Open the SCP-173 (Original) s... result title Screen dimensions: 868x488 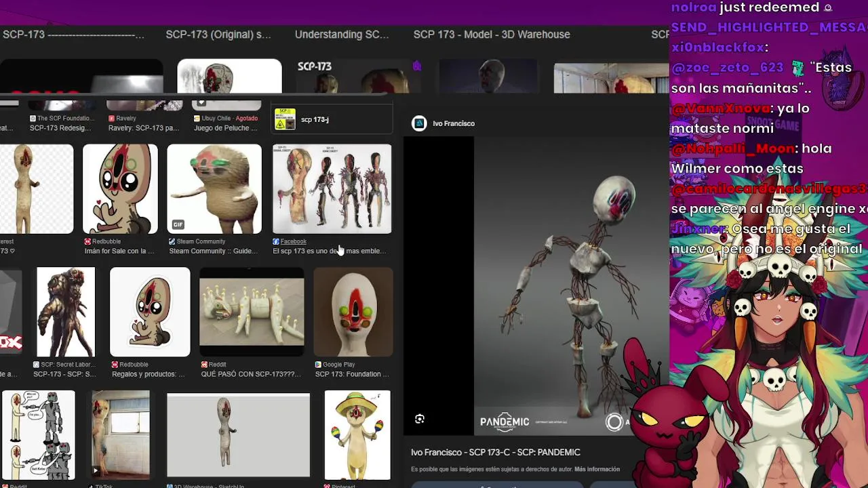218,35
